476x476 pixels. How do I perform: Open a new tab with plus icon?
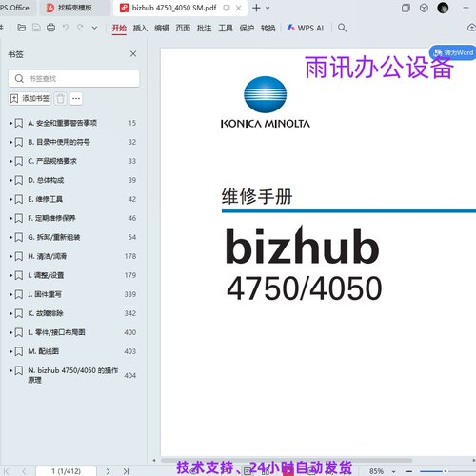coord(256,8)
